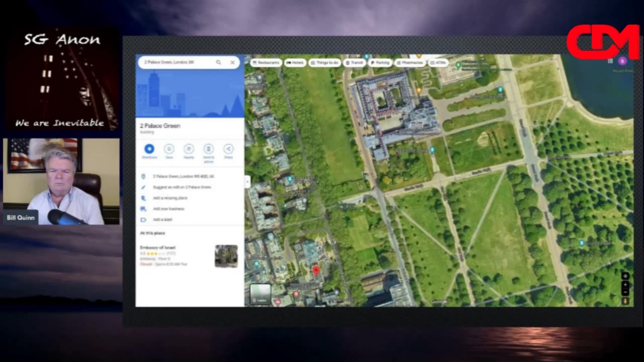
Task: Select the Restaurants category chip
Action: [x=266, y=62]
